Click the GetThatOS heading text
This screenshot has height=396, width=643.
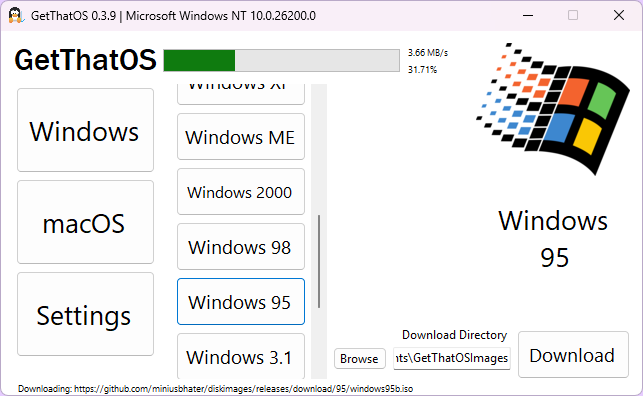point(85,60)
